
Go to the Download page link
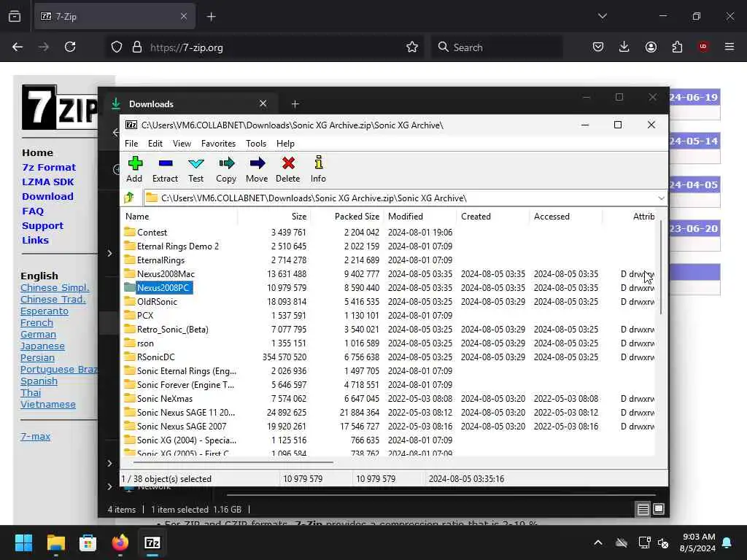tap(47, 196)
